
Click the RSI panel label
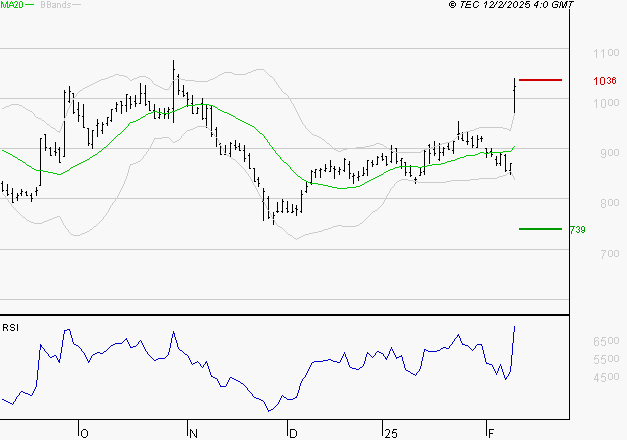[x=11, y=327]
